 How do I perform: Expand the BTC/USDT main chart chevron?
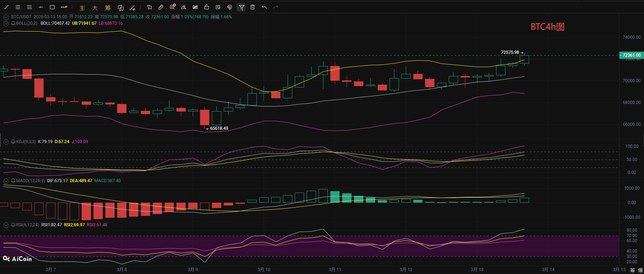[6, 17]
